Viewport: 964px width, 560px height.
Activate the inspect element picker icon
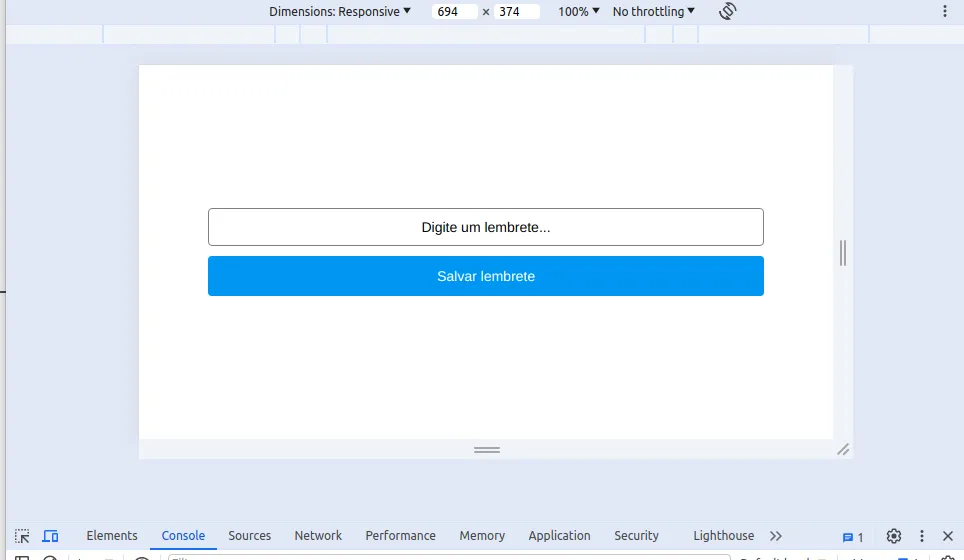coord(22,536)
